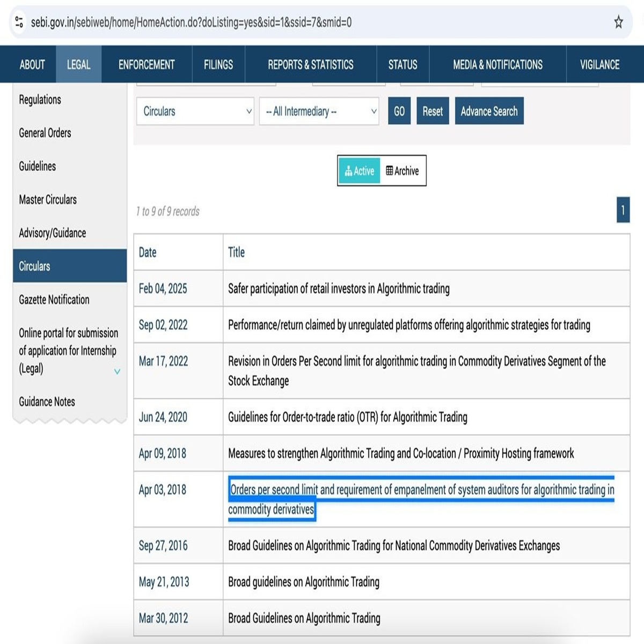Viewport: 644px width, 644px height.
Task: Open the Circulars type dropdown
Action: pyautogui.click(x=195, y=111)
